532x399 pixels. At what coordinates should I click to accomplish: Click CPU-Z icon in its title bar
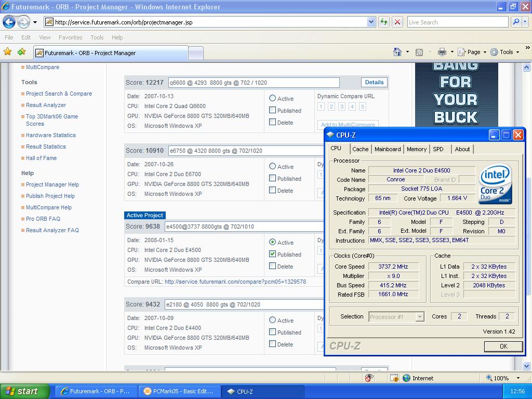(330, 135)
